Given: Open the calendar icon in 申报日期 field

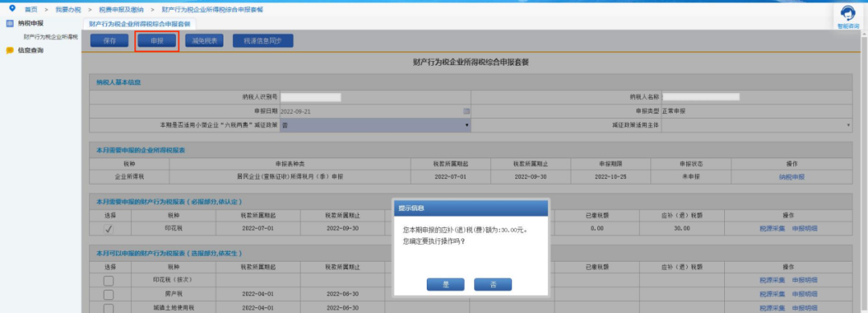Looking at the screenshot, I should [467, 111].
